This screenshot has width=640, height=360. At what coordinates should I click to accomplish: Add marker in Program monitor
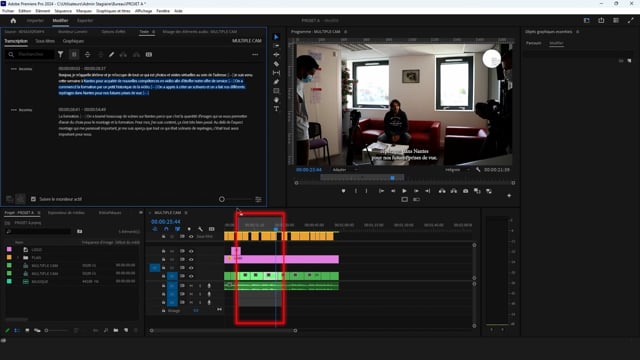[343, 191]
